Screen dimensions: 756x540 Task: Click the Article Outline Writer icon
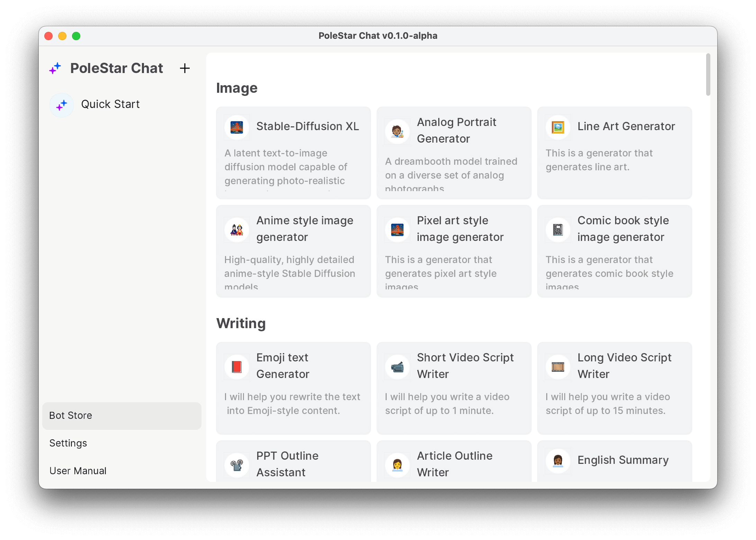point(397,465)
